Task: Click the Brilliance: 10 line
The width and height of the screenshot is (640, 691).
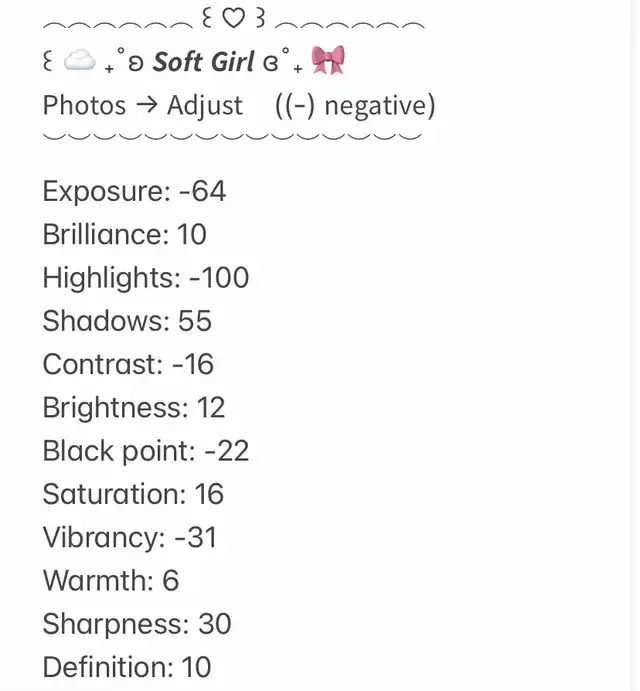Action: (125, 234)
